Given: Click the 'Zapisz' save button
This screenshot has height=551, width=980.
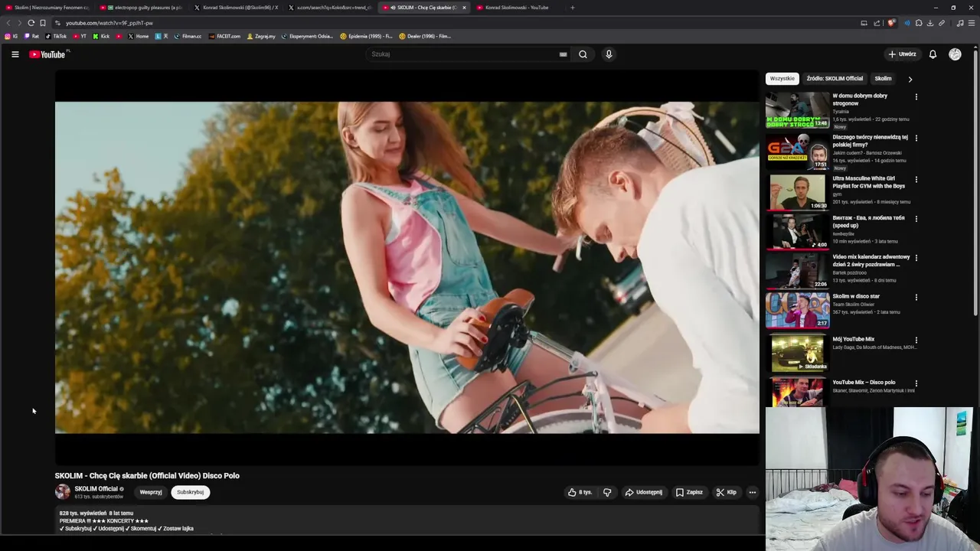Looking at the screenshot, I should pos(689,492).
